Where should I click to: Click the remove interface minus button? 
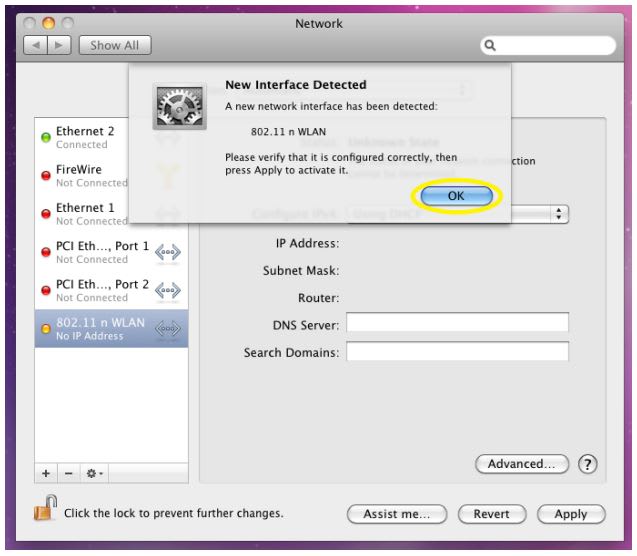68,473
